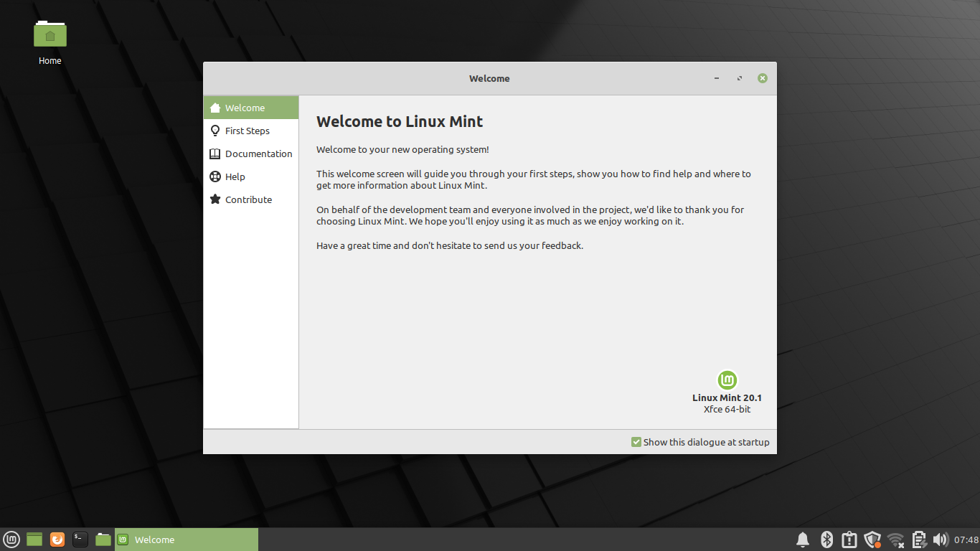Open the network wifi tray icon

coord(895,540)
